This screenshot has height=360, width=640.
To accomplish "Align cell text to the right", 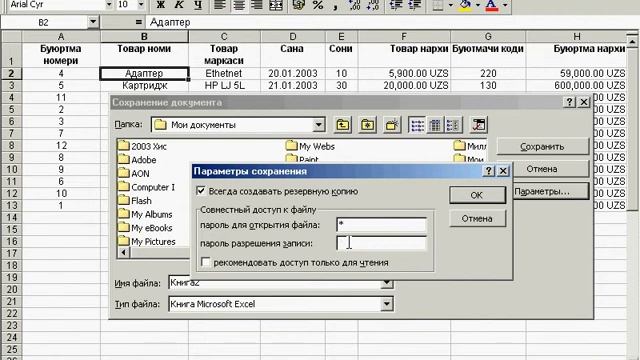I will tap(257, 5).
